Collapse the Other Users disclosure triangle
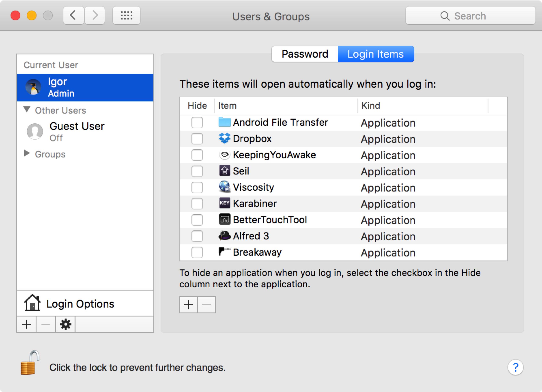Image resolution: width=542 pixels, height=392 pixels. pyautogui.click(x=27, y=110)
